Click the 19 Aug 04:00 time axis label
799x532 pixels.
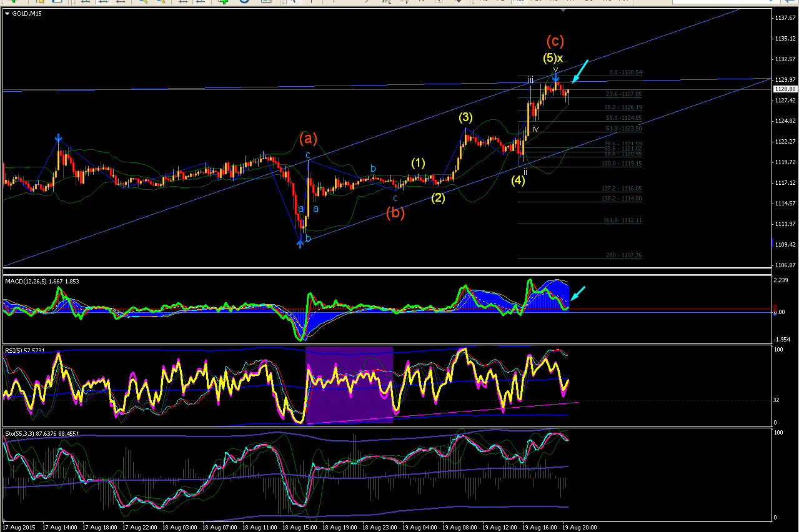tap(420, 528)
